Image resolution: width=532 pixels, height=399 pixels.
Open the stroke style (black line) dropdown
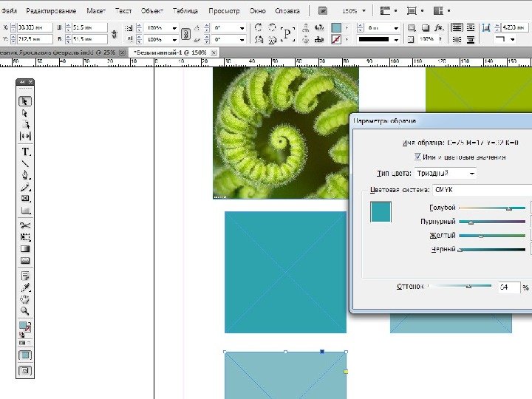pos(396,40)
